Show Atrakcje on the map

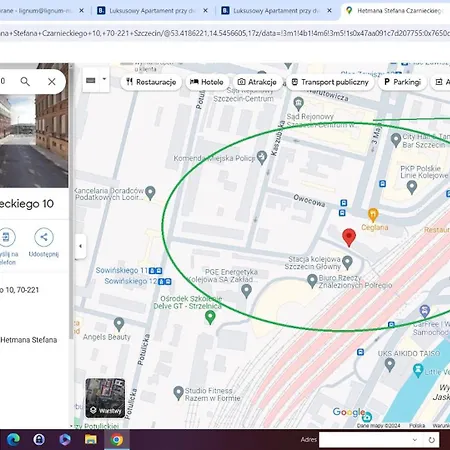click(257, 82)
